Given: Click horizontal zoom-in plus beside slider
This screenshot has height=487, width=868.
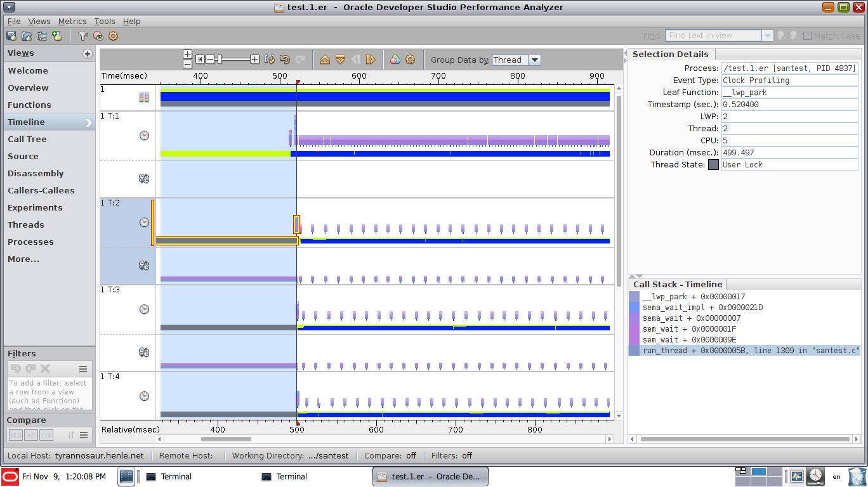Looking at the screenshot, I should click(x=254, y=60).
